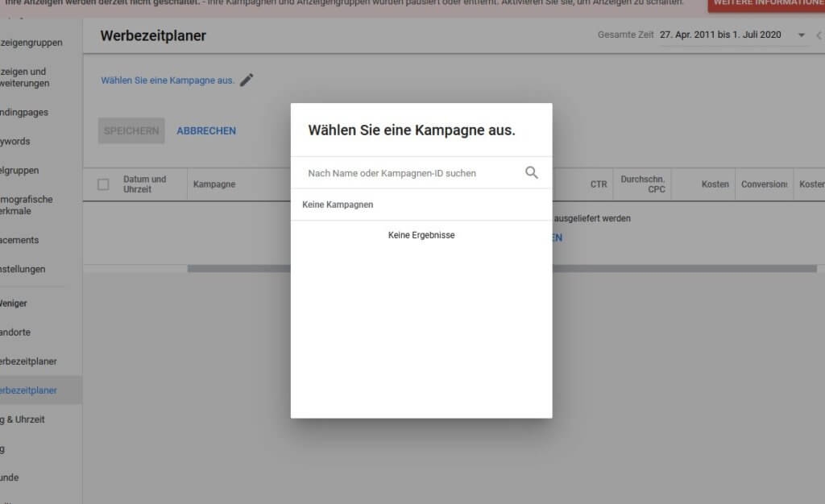This screenshot has width=825, height=504.
Task: Click the horizontal scrollbar below the table
Action: click(501, 269)
